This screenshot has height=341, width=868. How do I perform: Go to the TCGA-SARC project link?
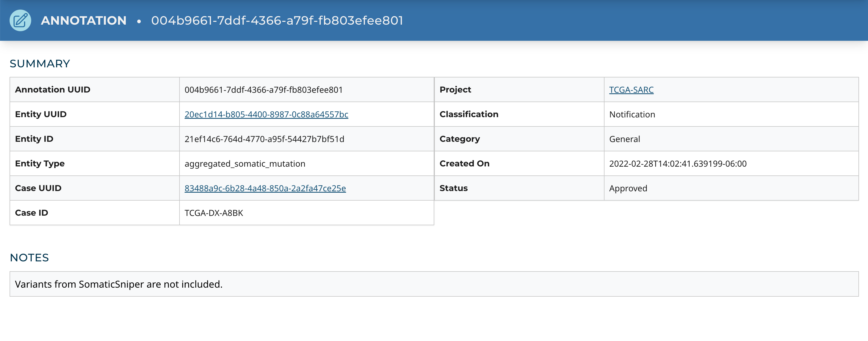[x=631, y=90]
